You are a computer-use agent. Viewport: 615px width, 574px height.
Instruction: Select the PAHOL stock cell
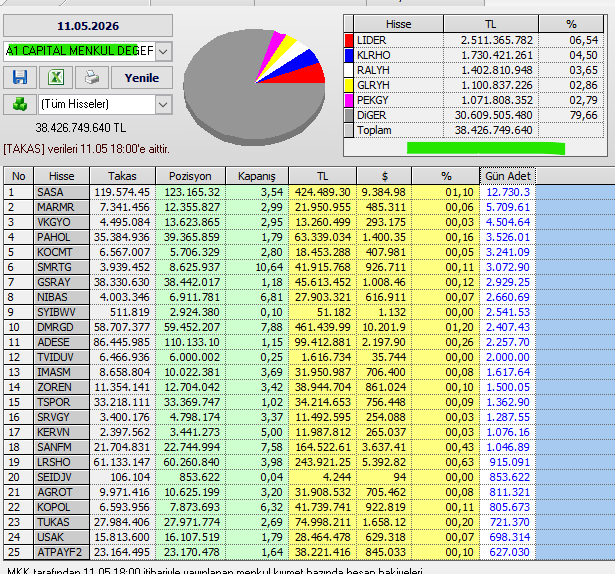point(62,237)
